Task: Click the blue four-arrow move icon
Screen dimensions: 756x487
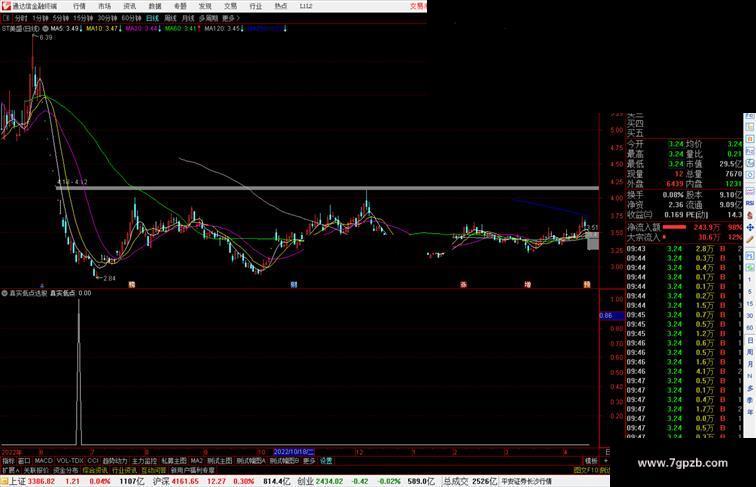Action: 750,227
